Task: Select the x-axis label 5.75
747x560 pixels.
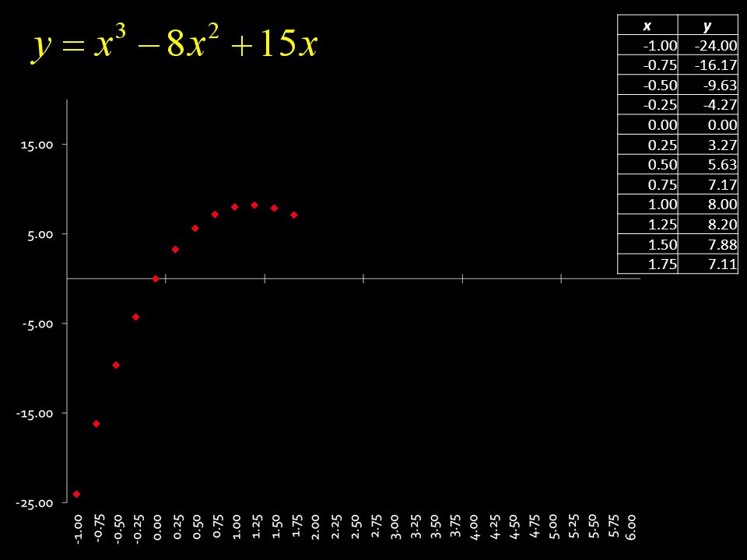Action: [612, 527]
